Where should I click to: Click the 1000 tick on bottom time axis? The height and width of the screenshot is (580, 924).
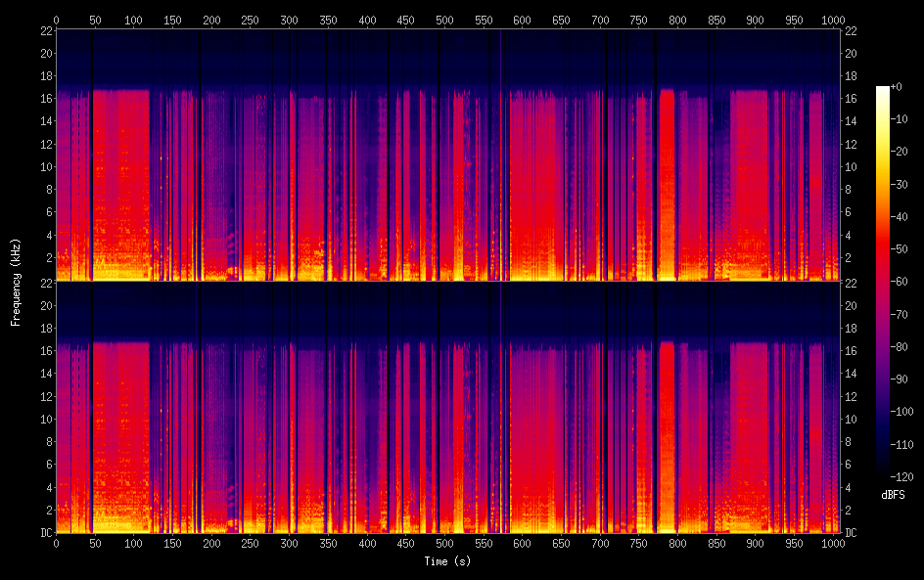coord(833,543)
